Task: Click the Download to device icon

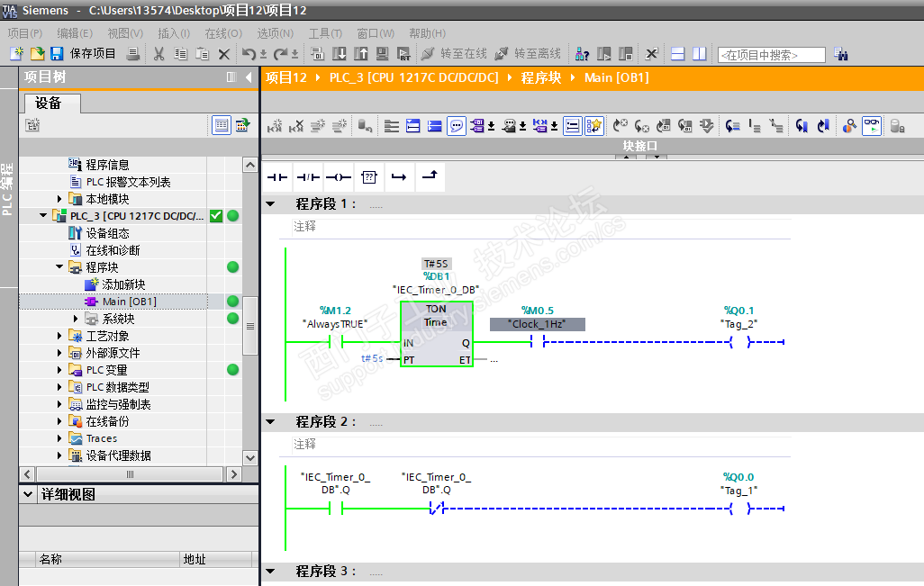Action: 340,54
